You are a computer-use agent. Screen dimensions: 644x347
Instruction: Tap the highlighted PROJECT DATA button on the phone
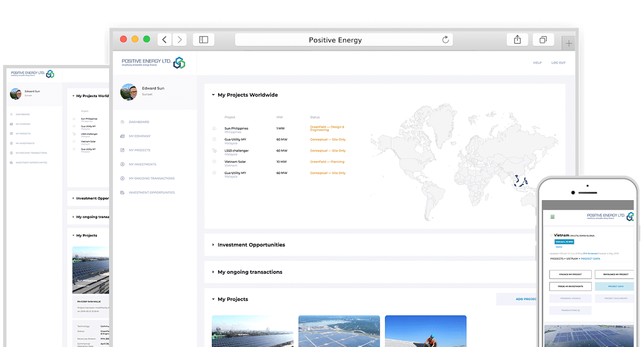[x=614, y=287]
